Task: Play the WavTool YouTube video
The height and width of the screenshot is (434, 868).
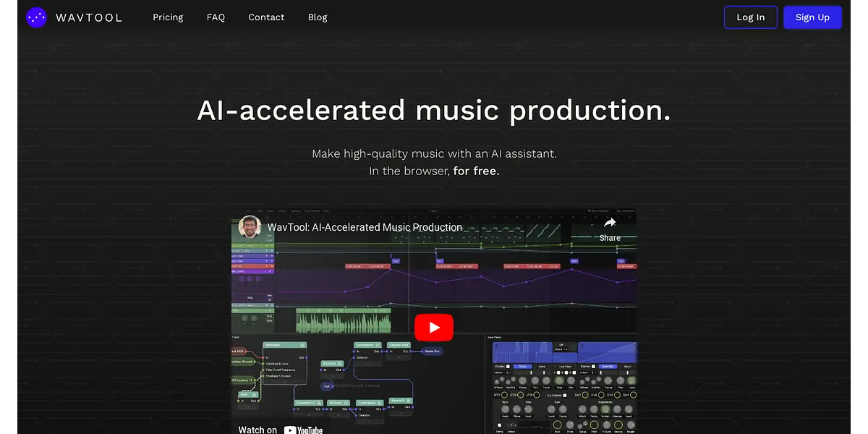Action: click(434, 328)
